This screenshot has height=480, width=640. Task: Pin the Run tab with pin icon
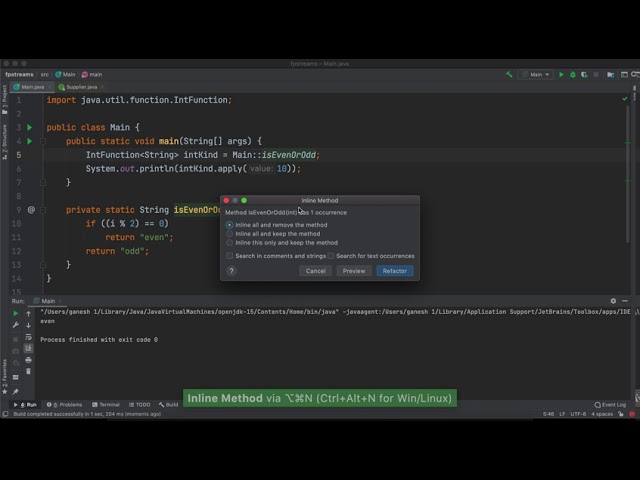(16, 392)
